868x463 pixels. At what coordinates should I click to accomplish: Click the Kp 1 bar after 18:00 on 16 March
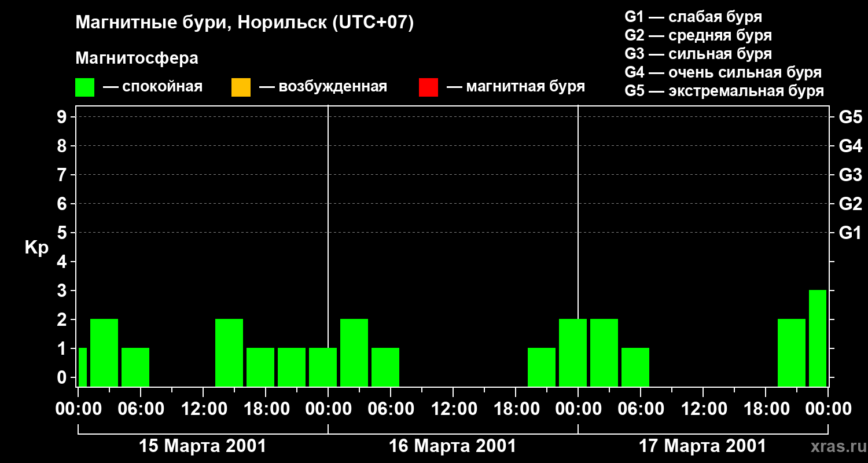coord(542,367)
